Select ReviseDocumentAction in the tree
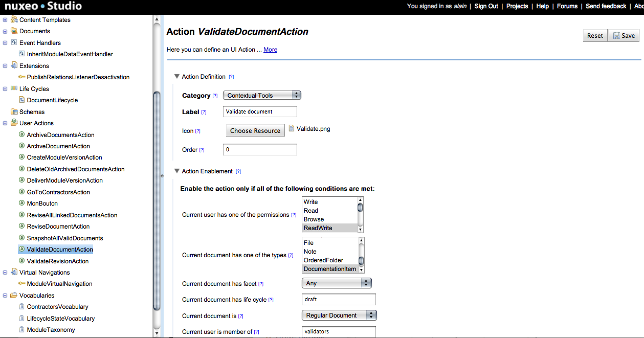This screenshot has height=338, width=644. [58, 226]
